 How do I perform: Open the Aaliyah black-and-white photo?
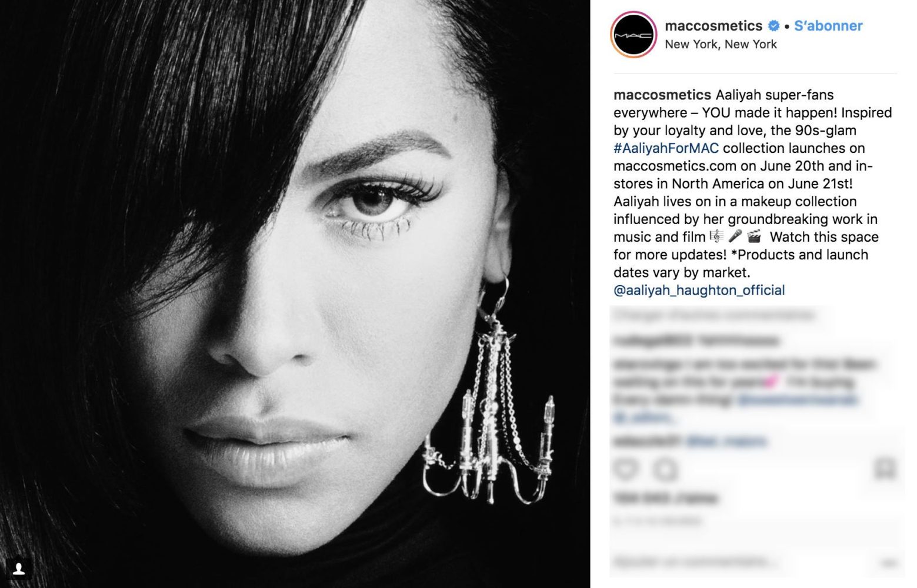tap(295, 294)
